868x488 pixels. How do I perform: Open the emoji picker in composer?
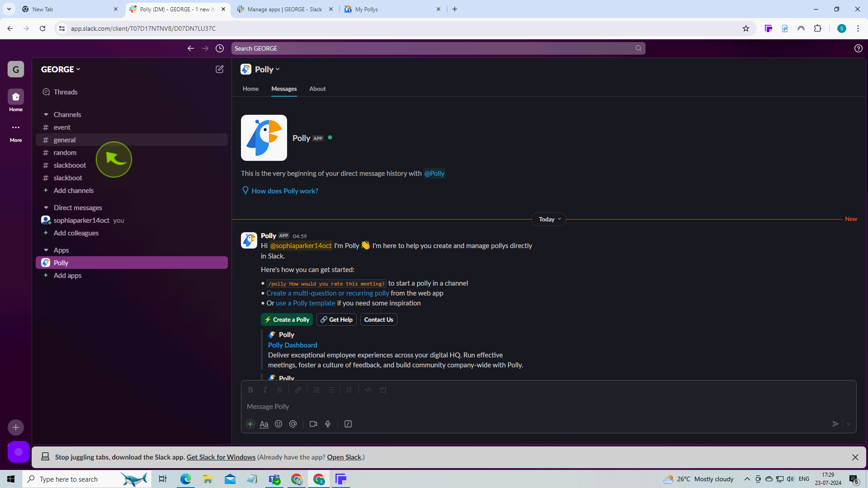[x=278, y=424]
